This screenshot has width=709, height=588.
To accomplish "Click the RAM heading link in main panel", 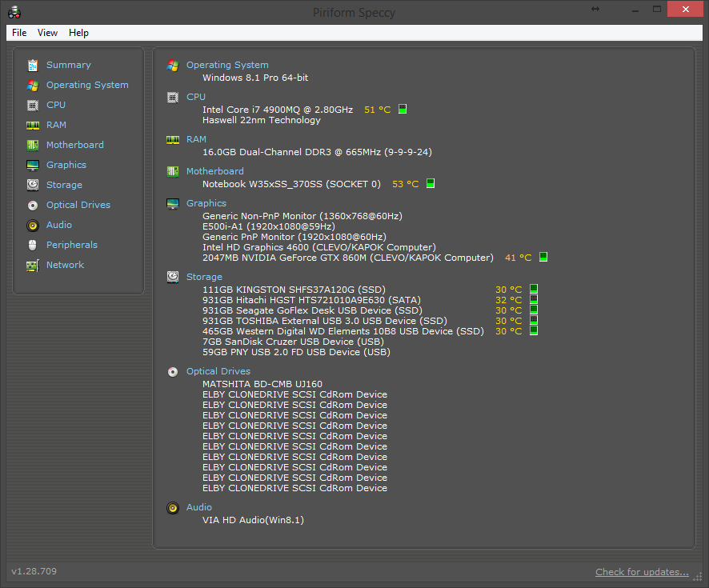I will pos(196,139).
